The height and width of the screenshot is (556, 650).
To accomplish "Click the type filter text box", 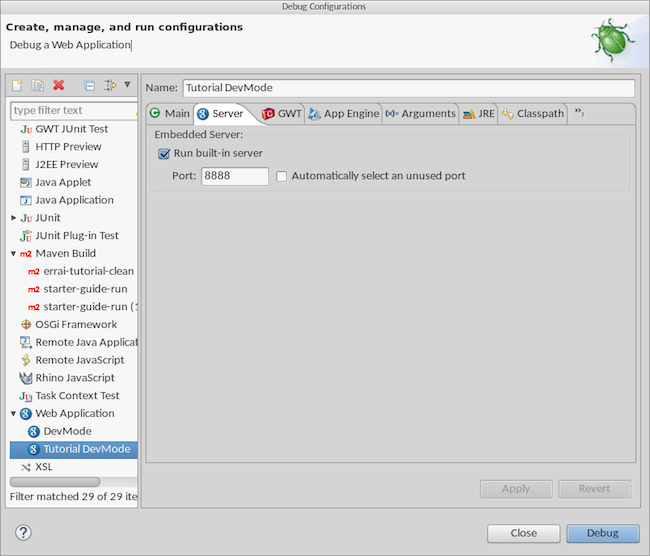I will [x=74, y=111].
